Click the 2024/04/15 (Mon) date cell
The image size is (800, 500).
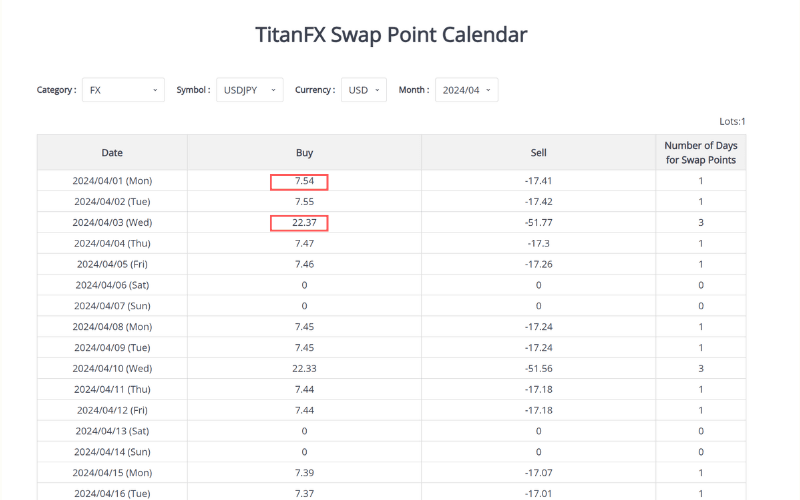[112, 473]
